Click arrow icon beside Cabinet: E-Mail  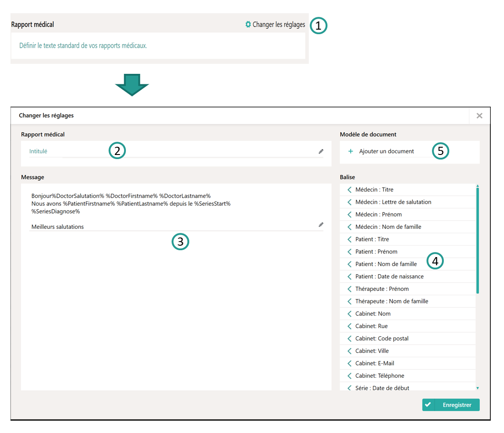(x=349, y=363)
